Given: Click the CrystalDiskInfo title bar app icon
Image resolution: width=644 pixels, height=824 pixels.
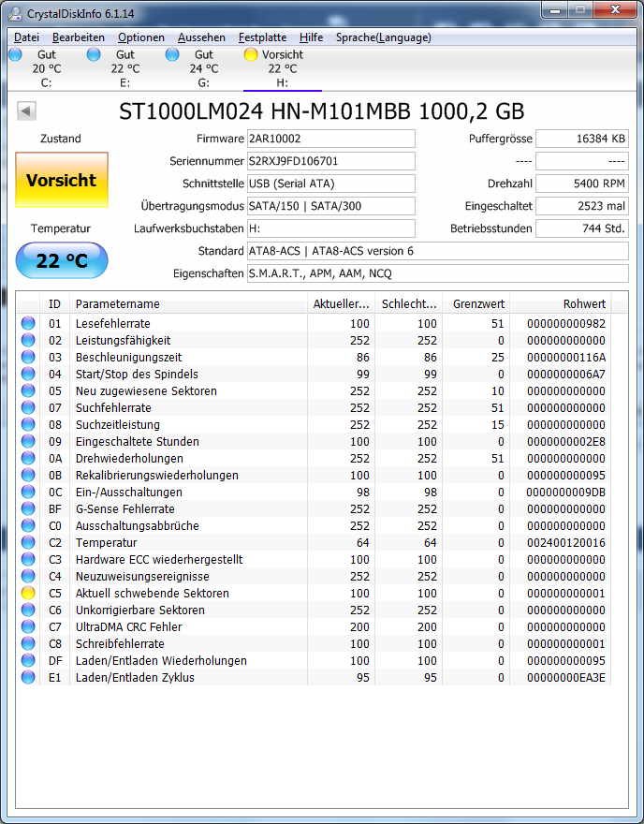Looking at the screenshot, I should click(16, 14).
